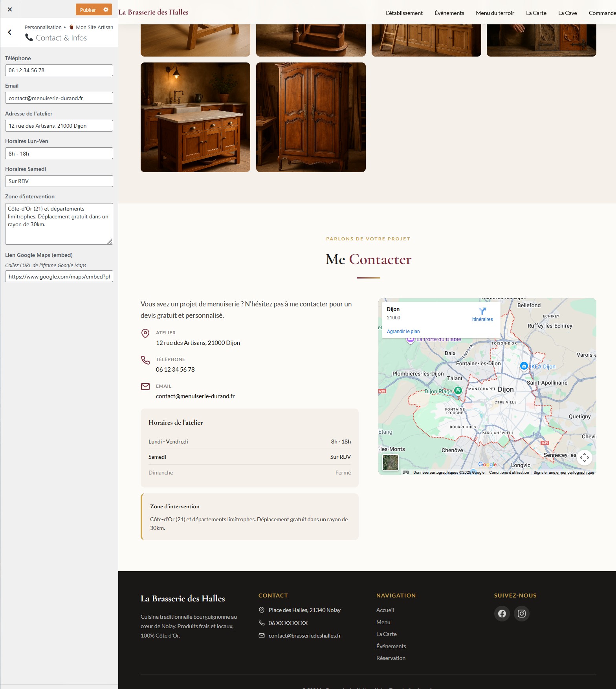Open Événements menu item in header
The height and width of the screenshot is (689, 616).
(449, 13)
